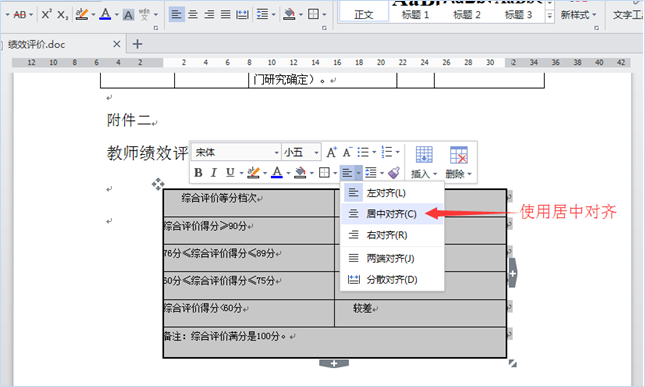Click the table move handle cross icon
The image size is (645, 387).
pyautogui.click(x=158, y=184)
